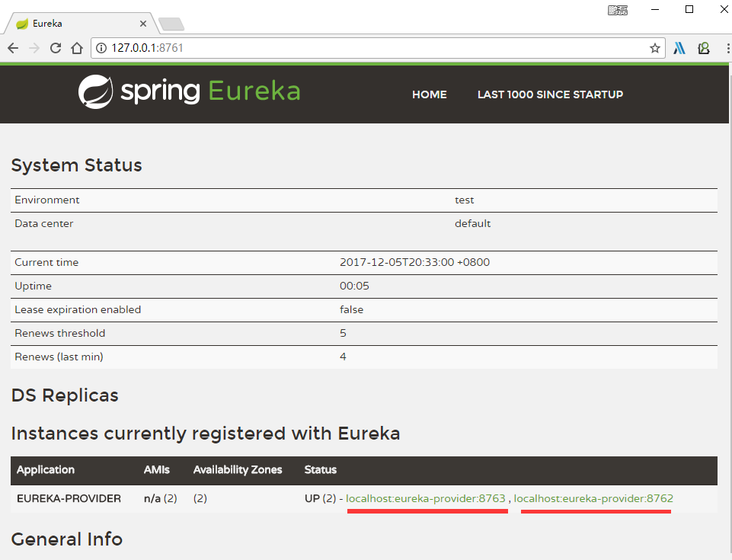Click the Renews threshold label
The width and height of the screenshot is (732, 560).
(x=59, y=333)
